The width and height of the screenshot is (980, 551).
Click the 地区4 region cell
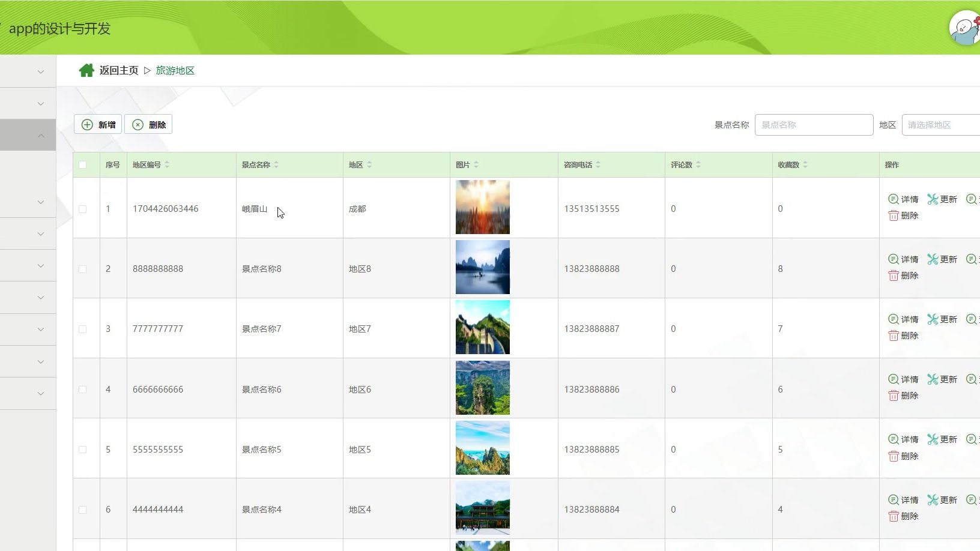[360, 510]
